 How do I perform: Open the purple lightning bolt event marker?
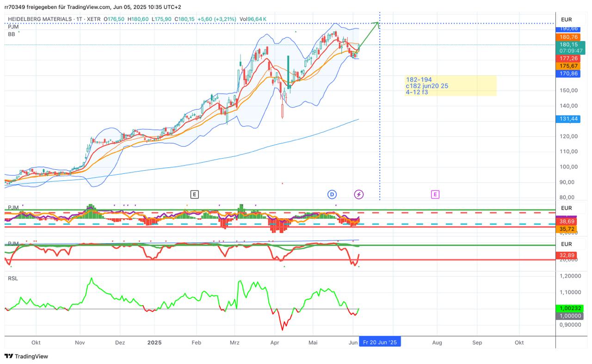tap(359, 194)
